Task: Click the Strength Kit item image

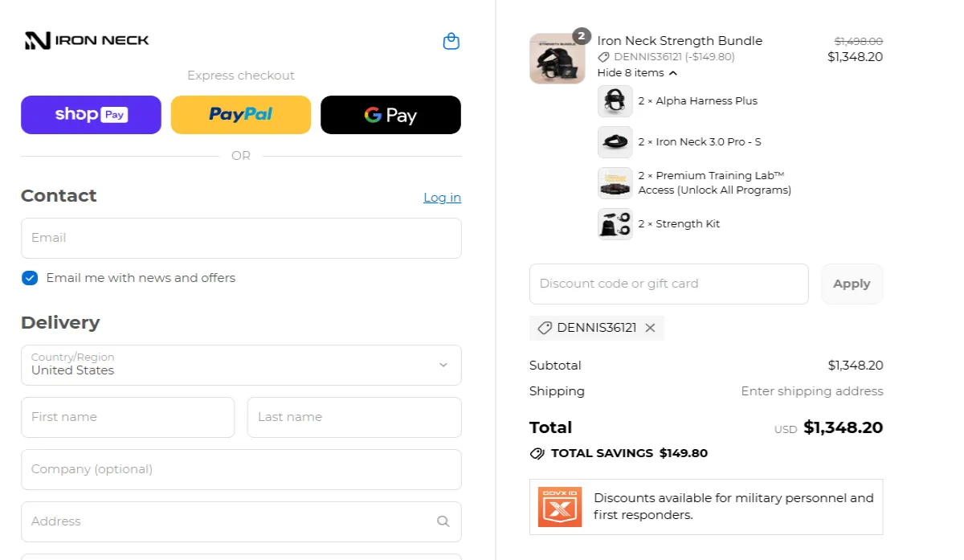Action: (615, 224)
